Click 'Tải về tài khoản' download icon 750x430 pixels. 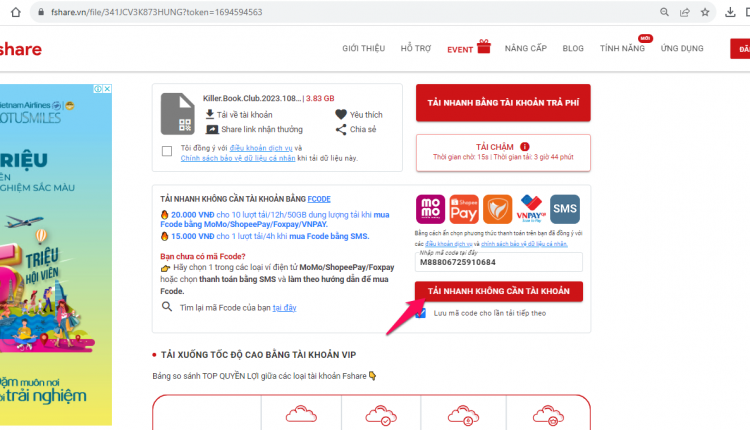[210, 114]
